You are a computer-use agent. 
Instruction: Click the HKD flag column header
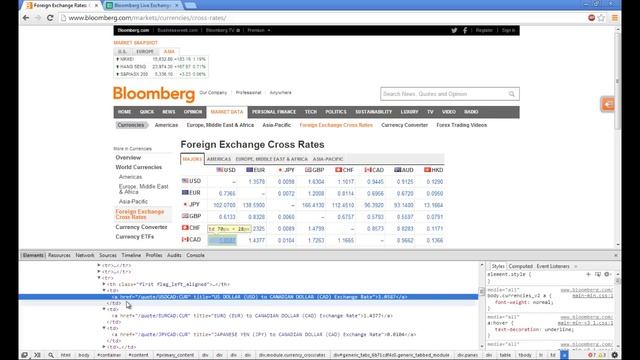(433, 170)
